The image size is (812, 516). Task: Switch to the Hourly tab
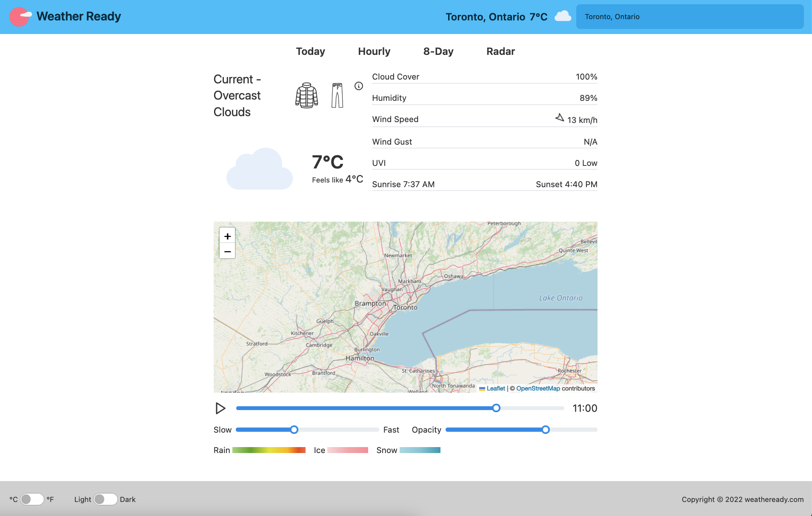374,51
